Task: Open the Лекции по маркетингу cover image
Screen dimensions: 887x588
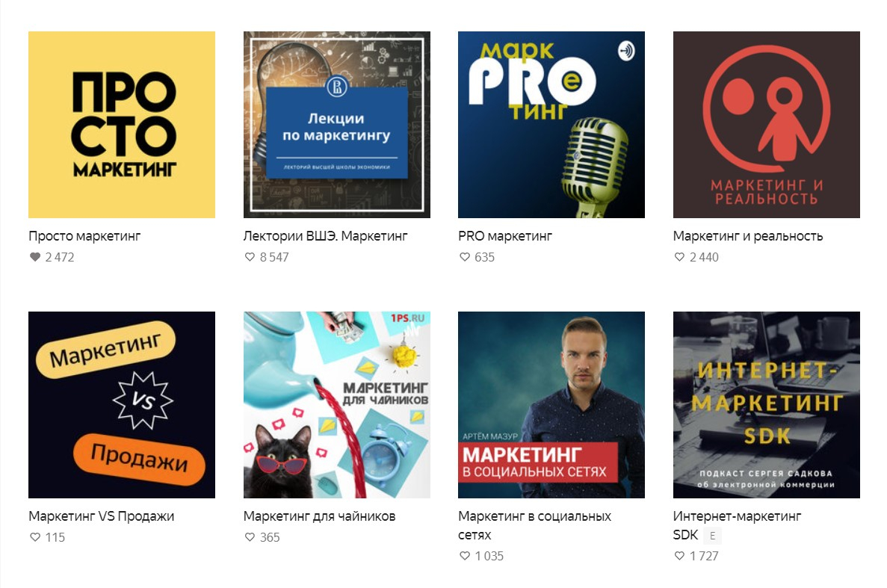Action: coord(336,124)
